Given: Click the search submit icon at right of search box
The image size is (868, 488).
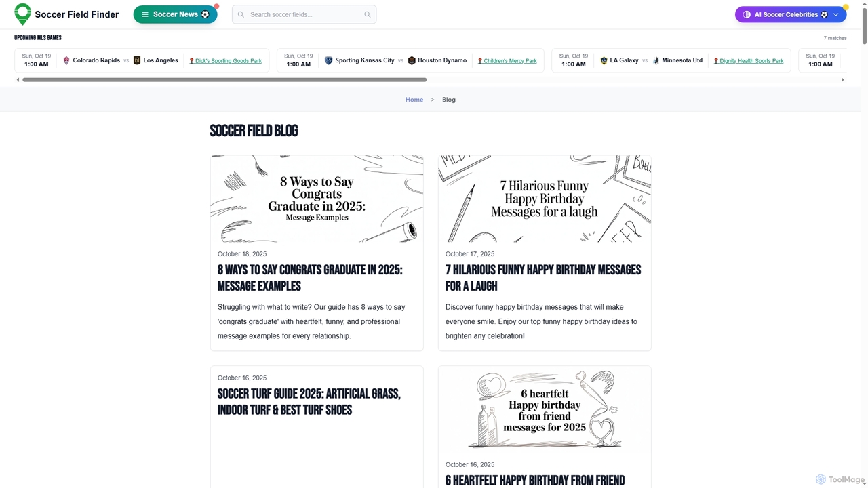Looking at the screenshot, I should click(368, 14).
